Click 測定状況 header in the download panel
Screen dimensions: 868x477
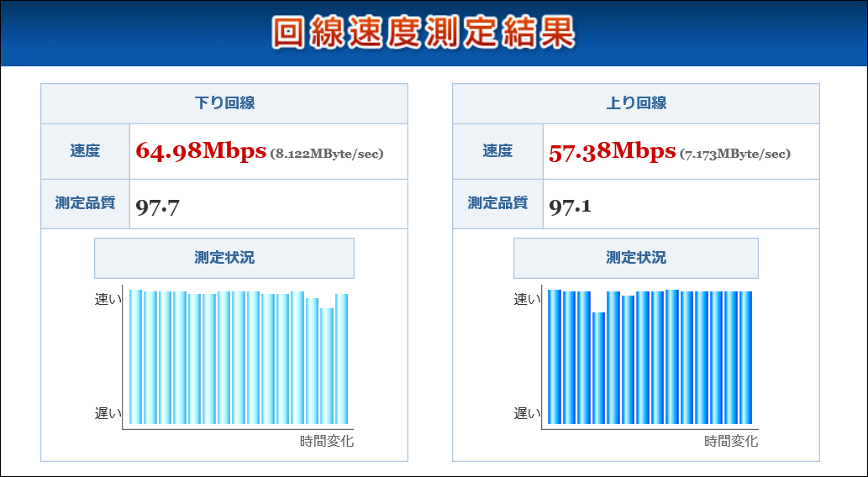(224, 258)
